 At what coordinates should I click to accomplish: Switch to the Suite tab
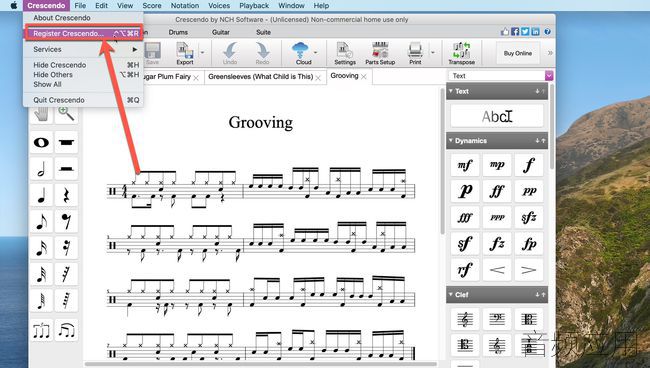click(x=263, y=32)
